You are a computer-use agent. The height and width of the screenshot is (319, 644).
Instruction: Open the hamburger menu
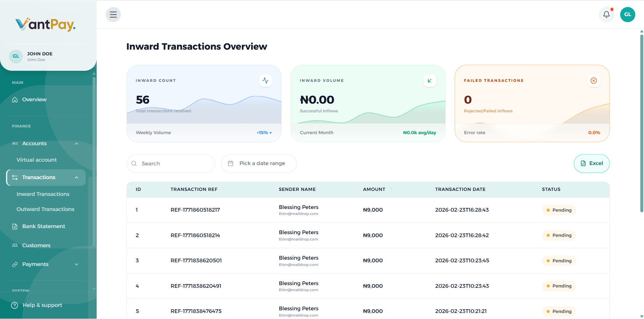point(113,14)
